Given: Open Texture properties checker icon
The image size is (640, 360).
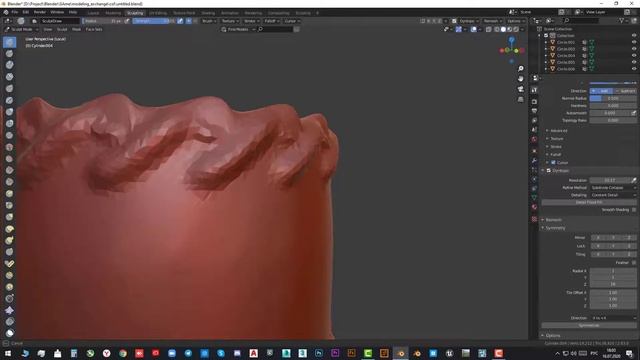Looking at the screenshot, I should click(534, 219).
